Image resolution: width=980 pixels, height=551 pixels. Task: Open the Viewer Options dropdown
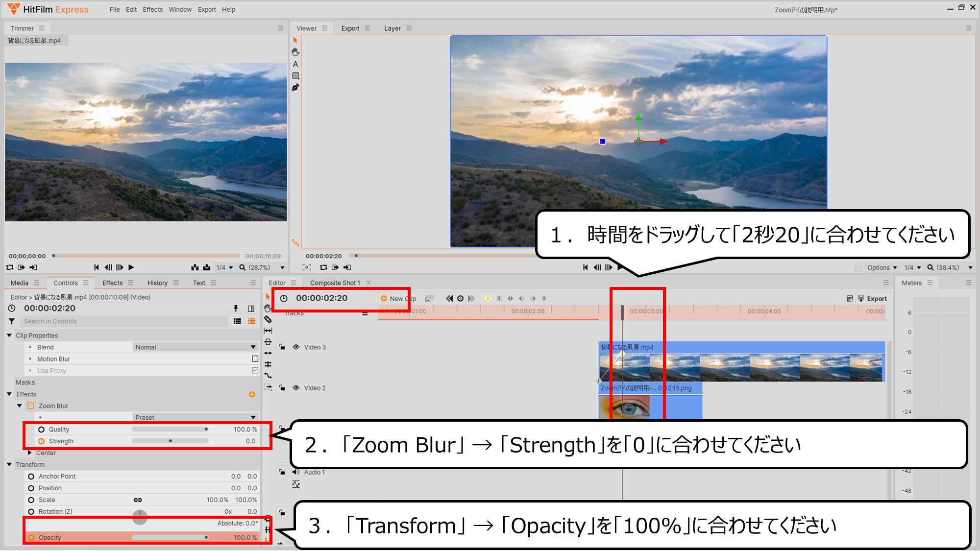[x=882, y=268]
